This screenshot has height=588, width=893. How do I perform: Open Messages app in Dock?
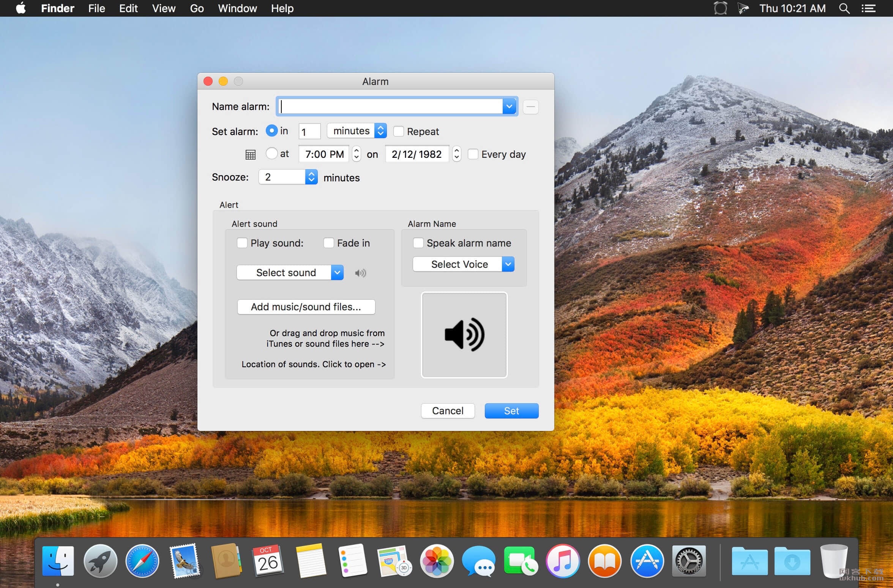coord(479,561)
